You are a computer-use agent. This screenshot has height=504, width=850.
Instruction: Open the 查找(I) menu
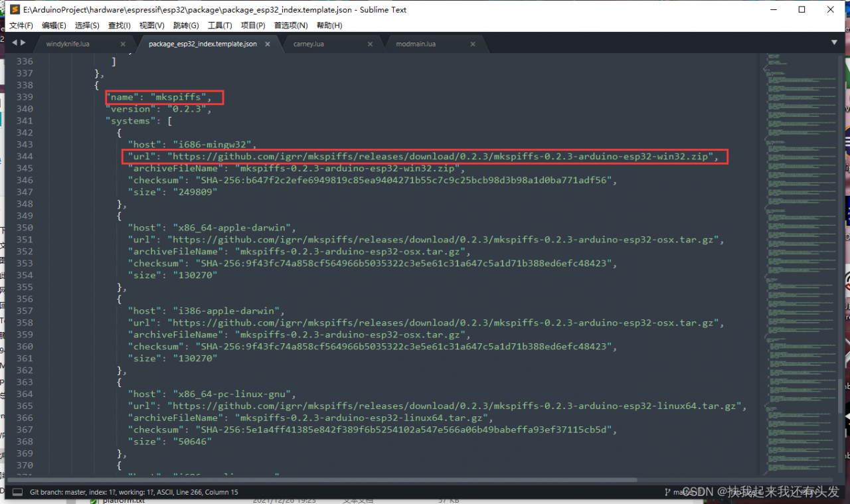pyautogui.click(x=120, y=25)
